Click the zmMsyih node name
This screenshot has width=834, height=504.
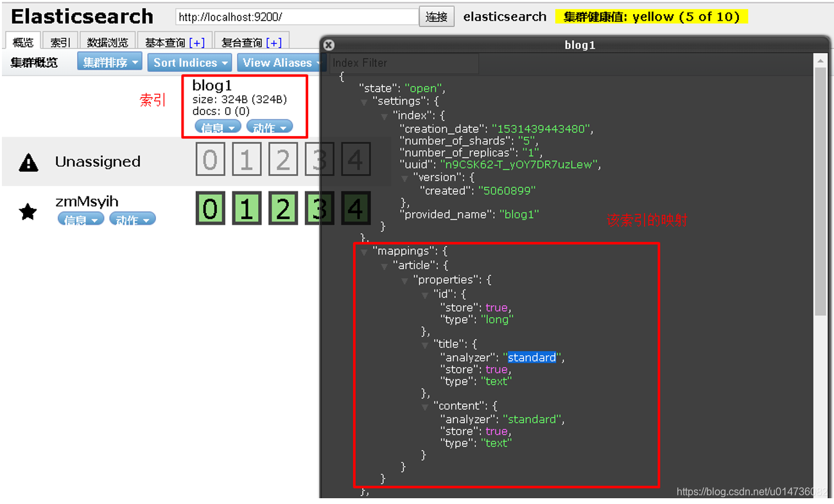click(x=87, y=202)
